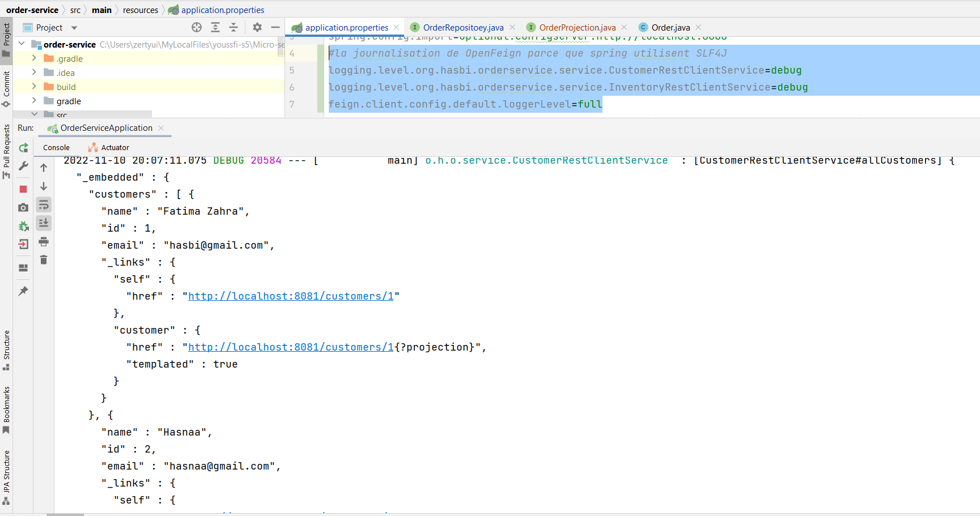Screen dimensions: 980x516
Task: Select opened file in Project view
Action: 197,27
